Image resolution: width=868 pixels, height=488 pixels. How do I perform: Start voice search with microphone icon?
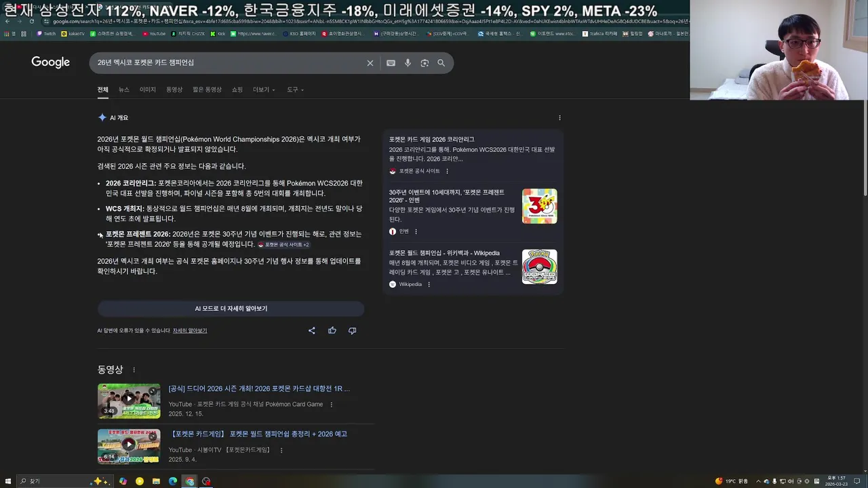(x=408, y=63)
